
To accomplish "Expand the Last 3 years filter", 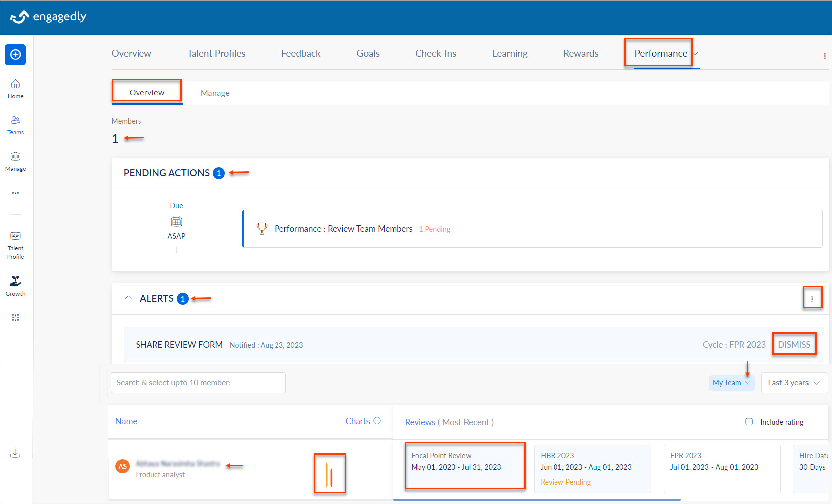I will (x=793, y=382).
